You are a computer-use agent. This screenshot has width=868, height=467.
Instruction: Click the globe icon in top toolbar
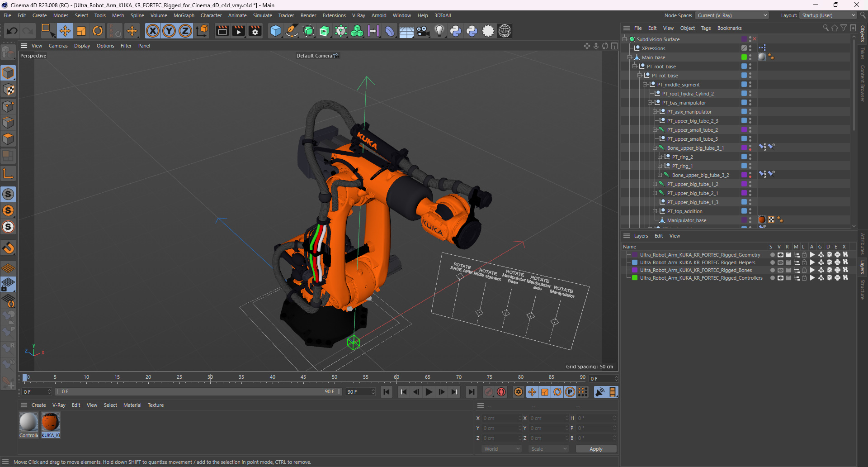click(505, 31)
